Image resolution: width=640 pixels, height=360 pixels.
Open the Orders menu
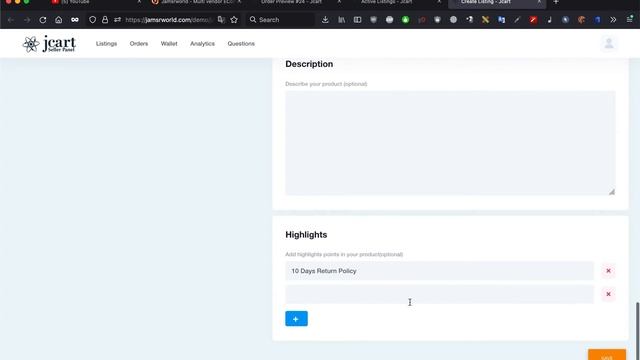pyautogui.click(x=139, y=44)
